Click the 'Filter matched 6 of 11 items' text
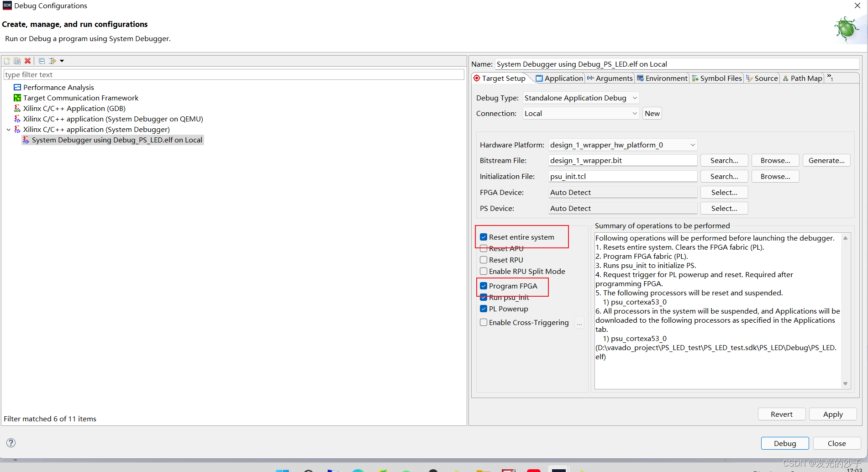 click(50, 419)
